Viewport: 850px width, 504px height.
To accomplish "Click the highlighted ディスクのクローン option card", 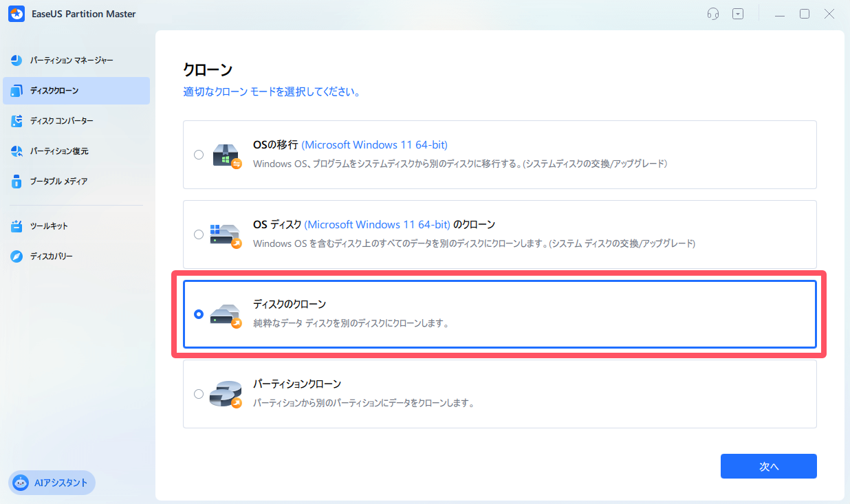I will tap(500, 314).
